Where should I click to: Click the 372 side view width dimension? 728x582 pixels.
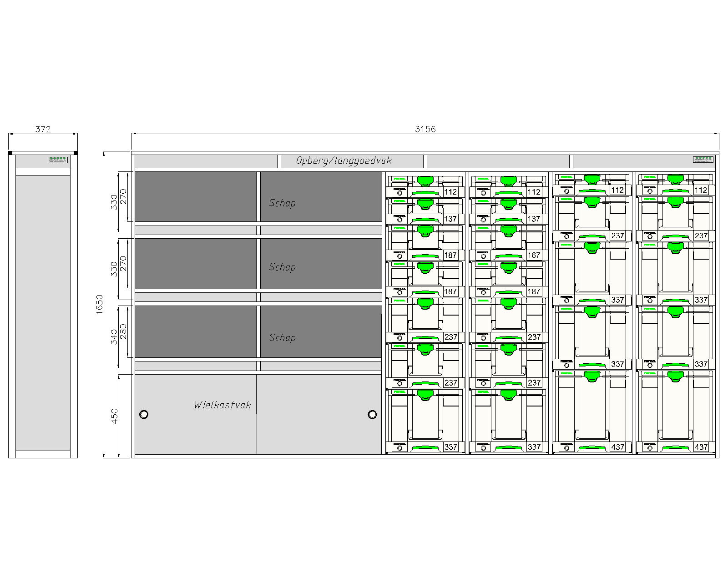(43, 129)
